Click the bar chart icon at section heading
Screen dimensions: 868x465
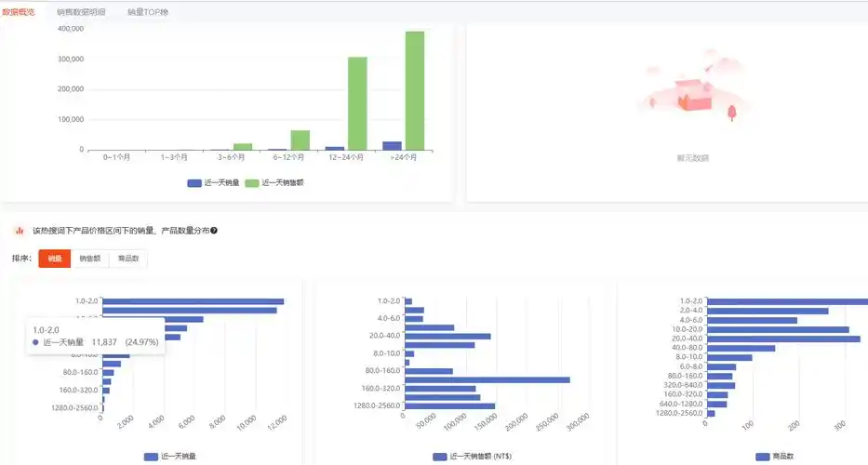(x=19, y=230)
